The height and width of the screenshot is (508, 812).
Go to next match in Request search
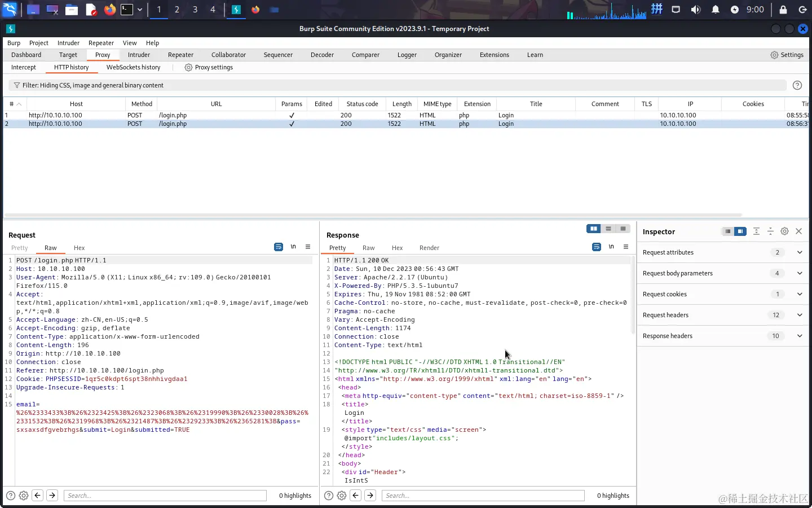click(x=52, y=496)
